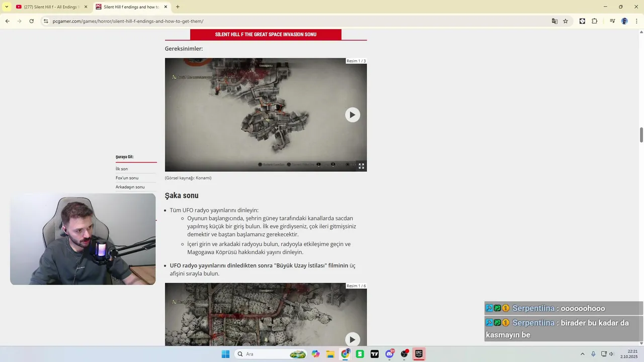The width and height of the screenshot is (644, 362).
Task: Switch to the YouTube All Endings tab
Action: pyautogui.click(x=51, y=7)
